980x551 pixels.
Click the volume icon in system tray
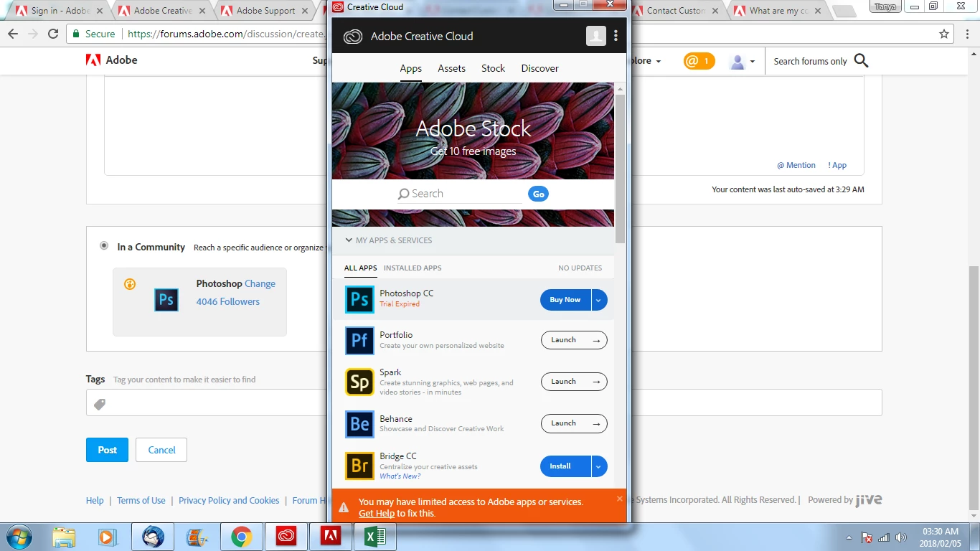pyautogui.click(x=901, y=537)
